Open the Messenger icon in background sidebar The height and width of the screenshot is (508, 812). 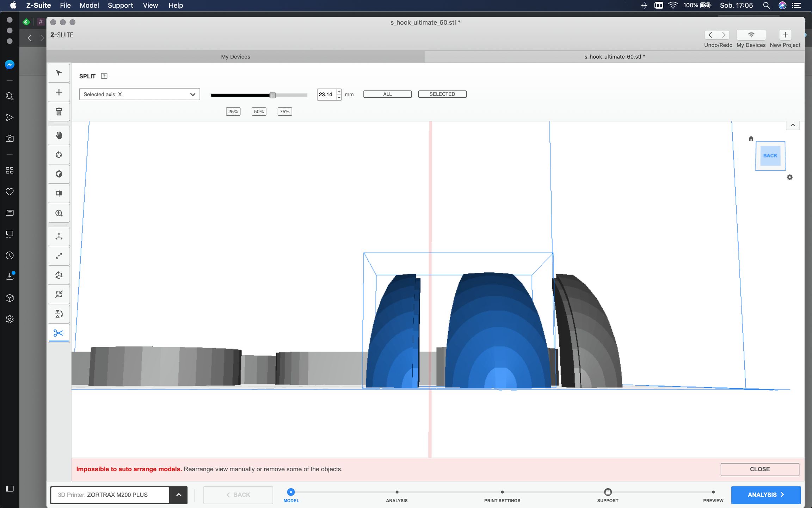click(x=10, y=65)
